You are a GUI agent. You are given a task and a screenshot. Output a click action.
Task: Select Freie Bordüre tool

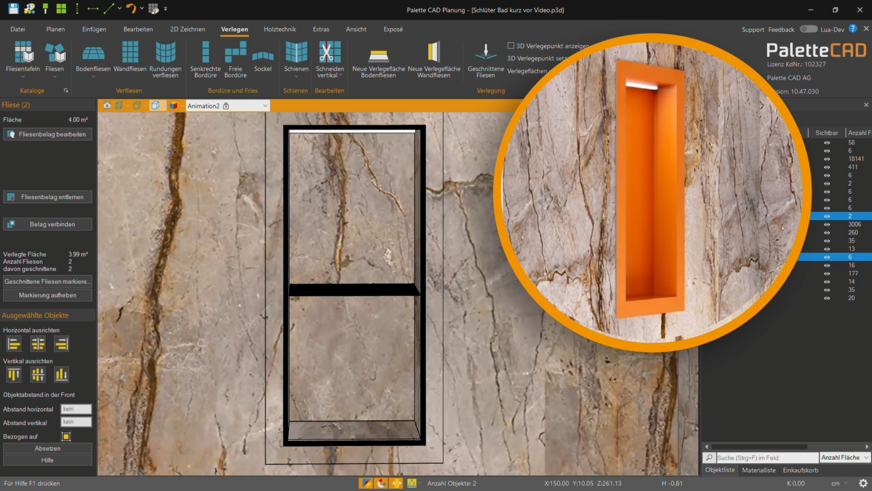point(235,59)
